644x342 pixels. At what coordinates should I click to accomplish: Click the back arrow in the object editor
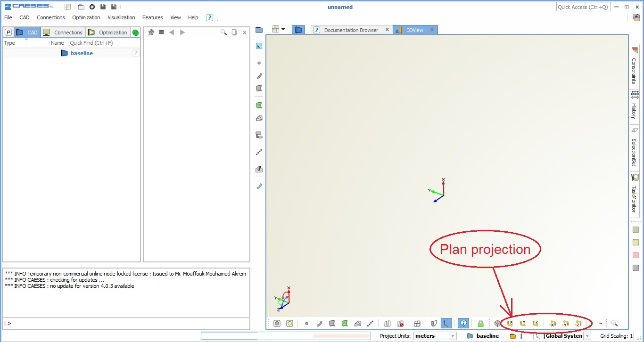pyautogui.click(x=172, y=33)
